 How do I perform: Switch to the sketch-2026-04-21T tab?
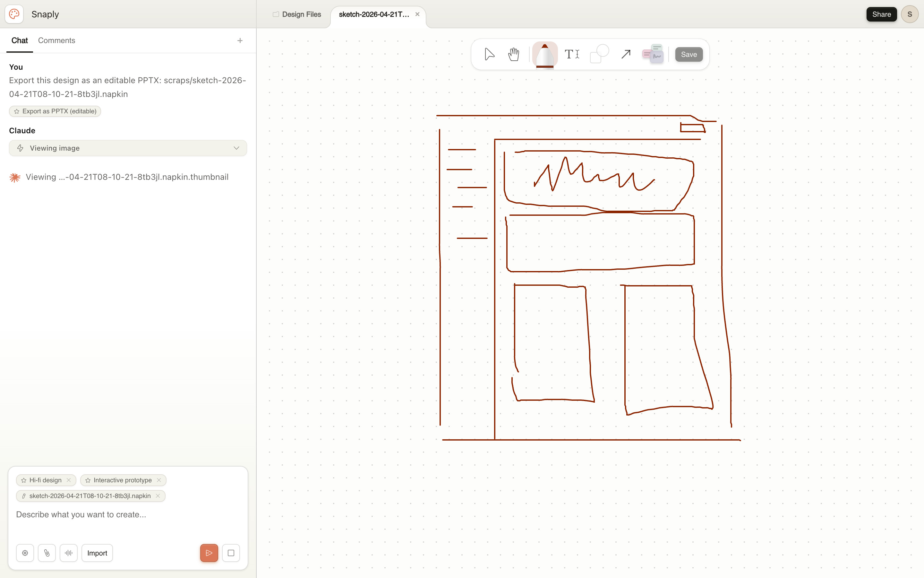pyautogui.click(x=373, y=14)
